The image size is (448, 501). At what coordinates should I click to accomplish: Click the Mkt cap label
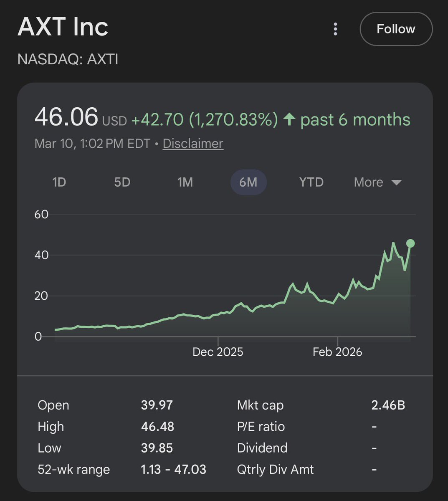click(260, 405)
